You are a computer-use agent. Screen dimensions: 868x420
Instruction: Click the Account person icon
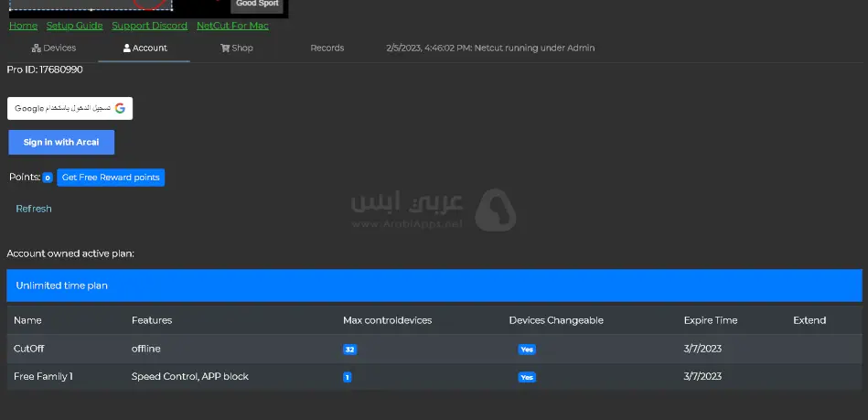coord(127,48)
